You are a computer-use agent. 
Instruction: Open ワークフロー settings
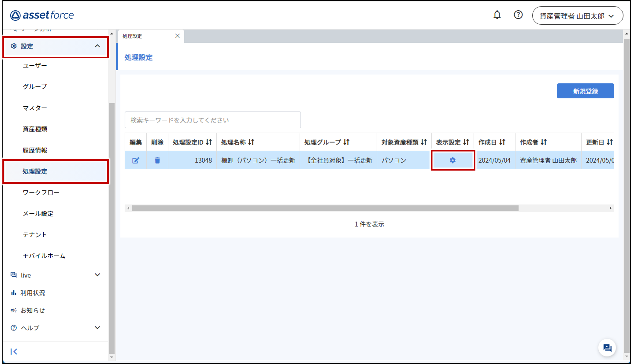tap(41, 192)
